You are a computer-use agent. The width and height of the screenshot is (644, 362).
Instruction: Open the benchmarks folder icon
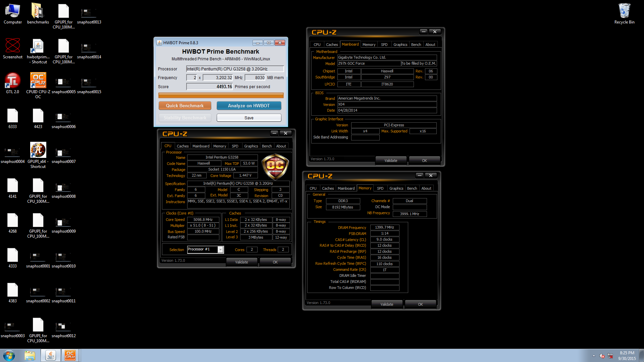point(38,13)
